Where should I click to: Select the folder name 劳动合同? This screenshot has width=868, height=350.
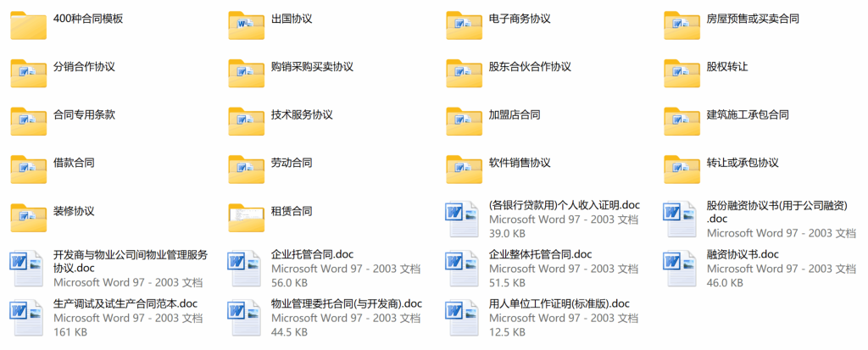[x=292, y=164]
